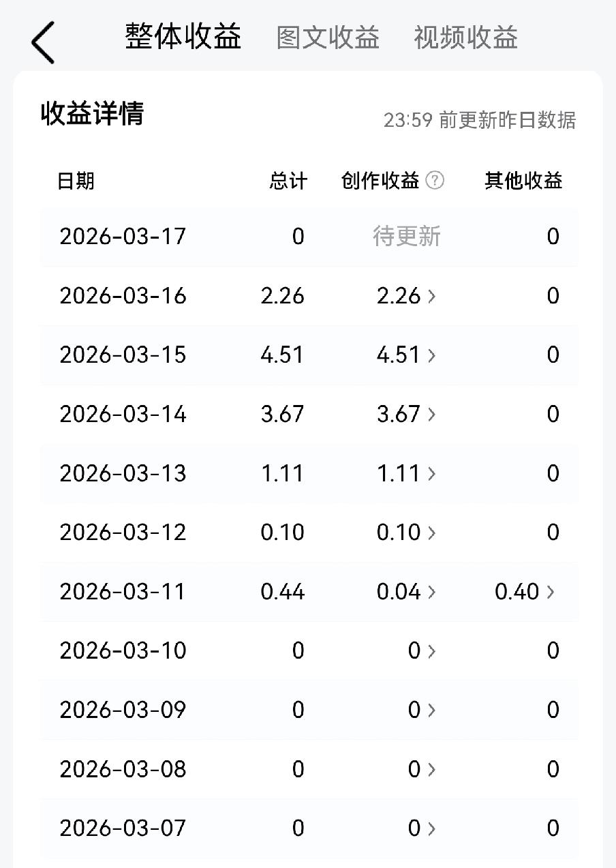This screenshot has height=868, width=616.
Task: Select the 2026-03-17 date row
Action: (x=123, y=237)
